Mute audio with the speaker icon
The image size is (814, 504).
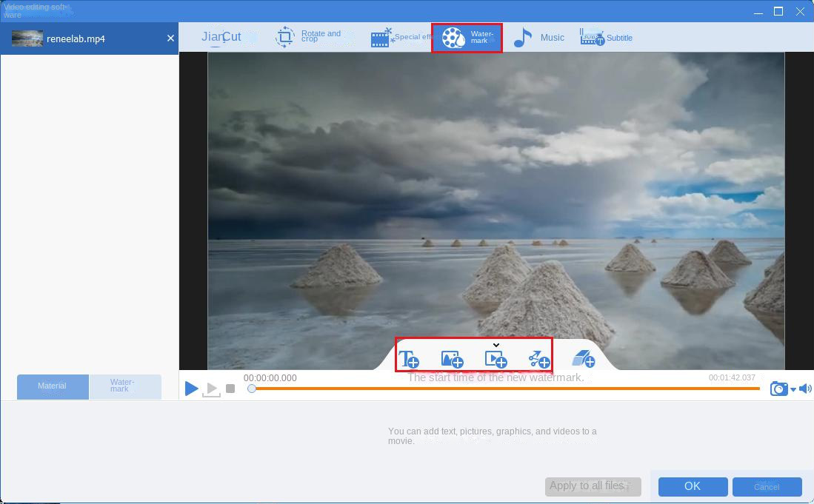coord(805,389)
